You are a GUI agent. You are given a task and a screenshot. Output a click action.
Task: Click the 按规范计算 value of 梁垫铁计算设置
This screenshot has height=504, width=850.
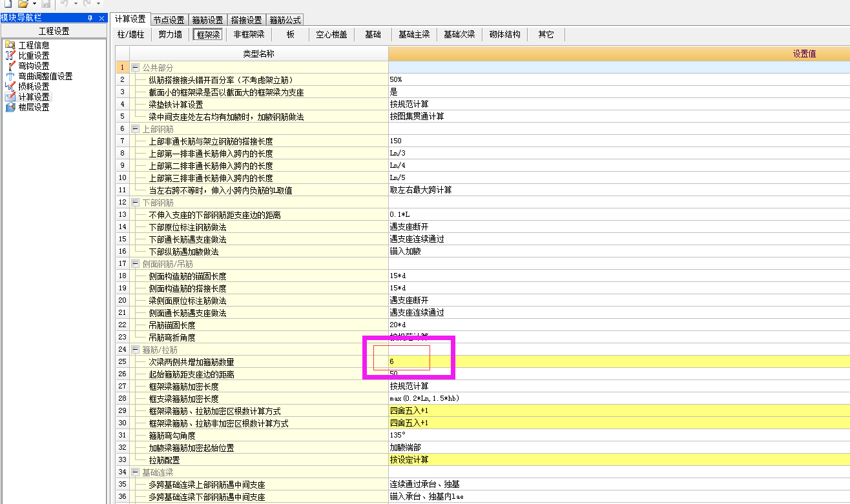coord(619,105)
